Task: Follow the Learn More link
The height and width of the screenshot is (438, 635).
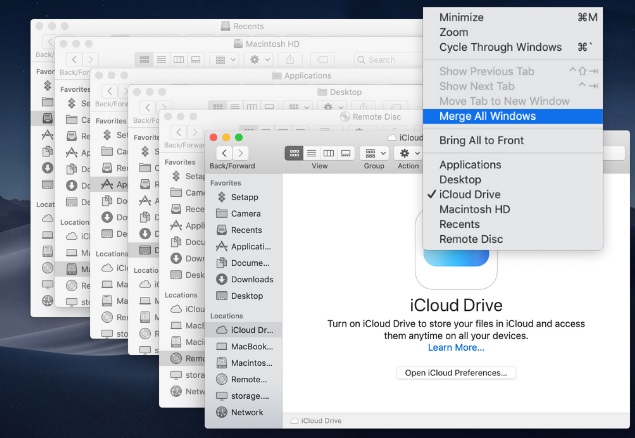Action: click(x=456, y=348)
